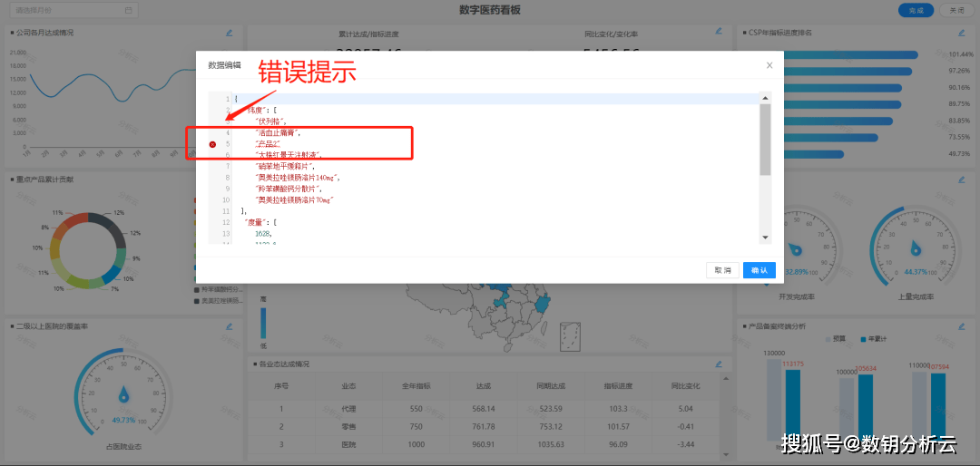Click edit pencil for CSP年指标进度排名 panel
Screen dimensions: 980x466
pos(961,33)
